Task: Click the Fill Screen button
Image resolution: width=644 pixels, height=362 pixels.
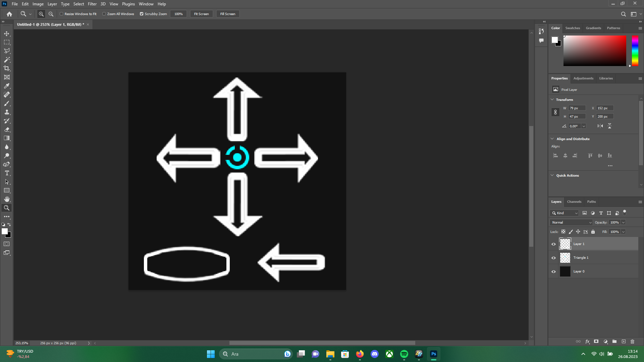Action: tap(228, 14)
